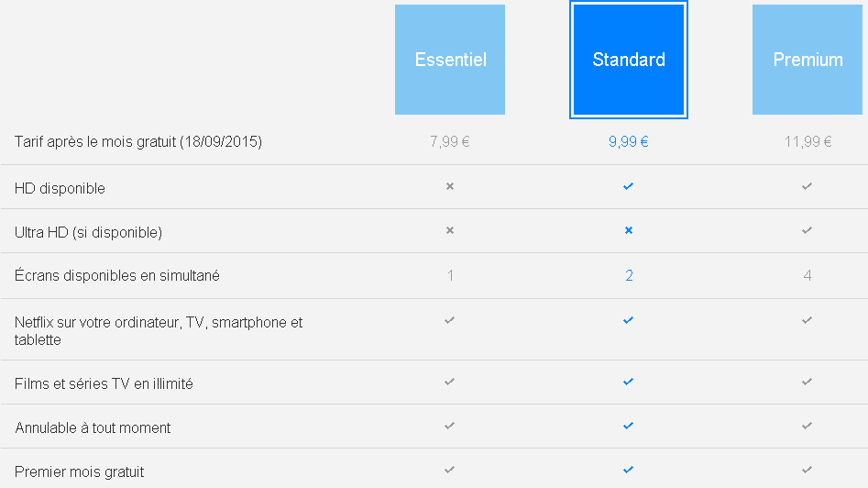The height and width of the screenshot is (488, 868).
Task: Click Premium's HD disponible checkmark
Action: 808,186
